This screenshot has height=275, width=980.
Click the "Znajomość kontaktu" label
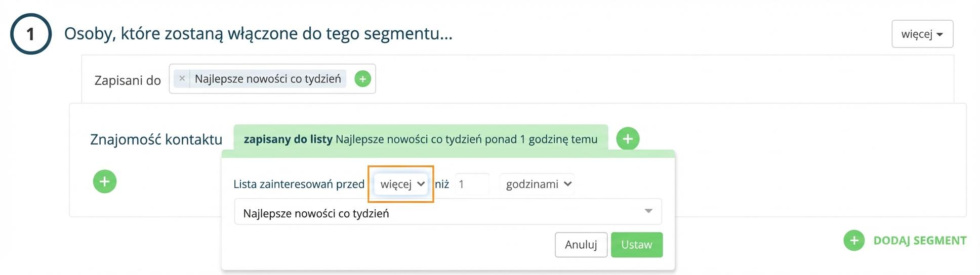(x=156, y=139)
